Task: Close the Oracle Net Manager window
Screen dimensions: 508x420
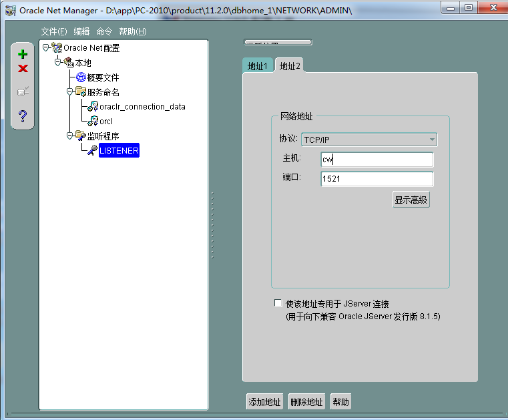Action: click(x=493, y=8)
